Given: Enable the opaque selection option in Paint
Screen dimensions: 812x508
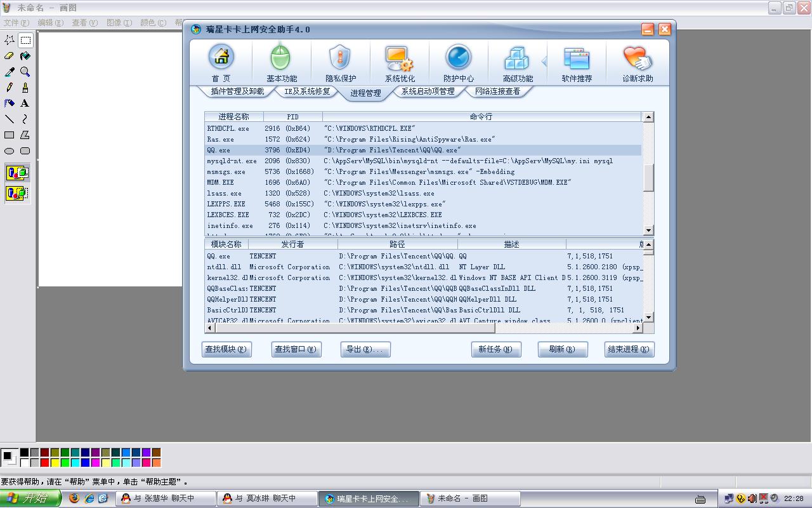Looking at the screenshot, I should pos(18,173).
